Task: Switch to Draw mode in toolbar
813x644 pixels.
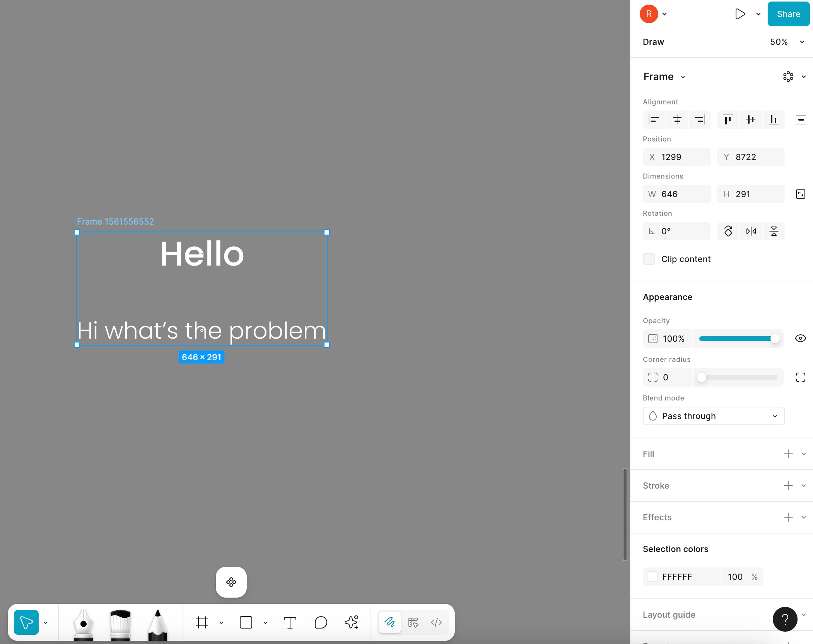Action: [x=389, y=622]
